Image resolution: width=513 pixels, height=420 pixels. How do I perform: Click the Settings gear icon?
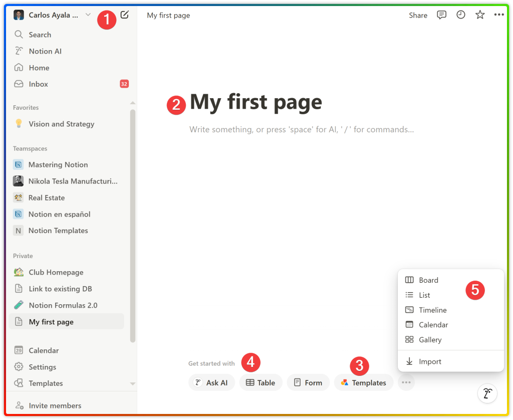[19, 367]
